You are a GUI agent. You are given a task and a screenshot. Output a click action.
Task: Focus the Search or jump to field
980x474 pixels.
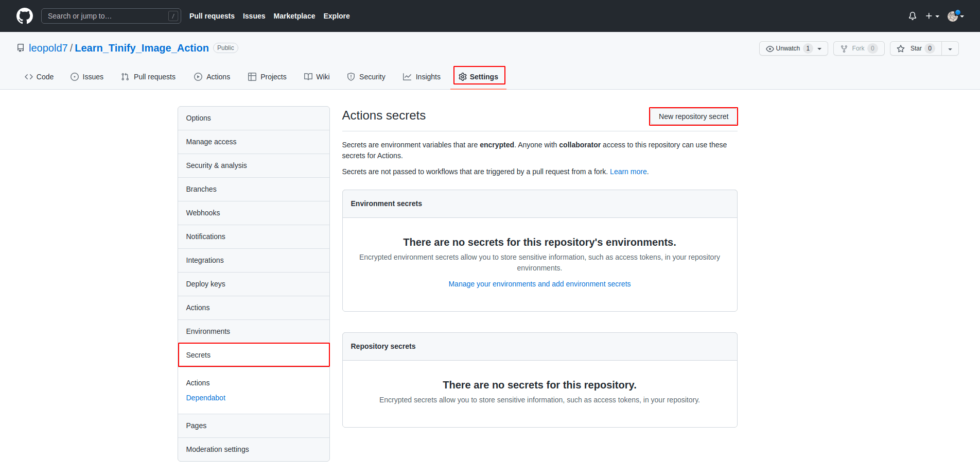point(111,16)
